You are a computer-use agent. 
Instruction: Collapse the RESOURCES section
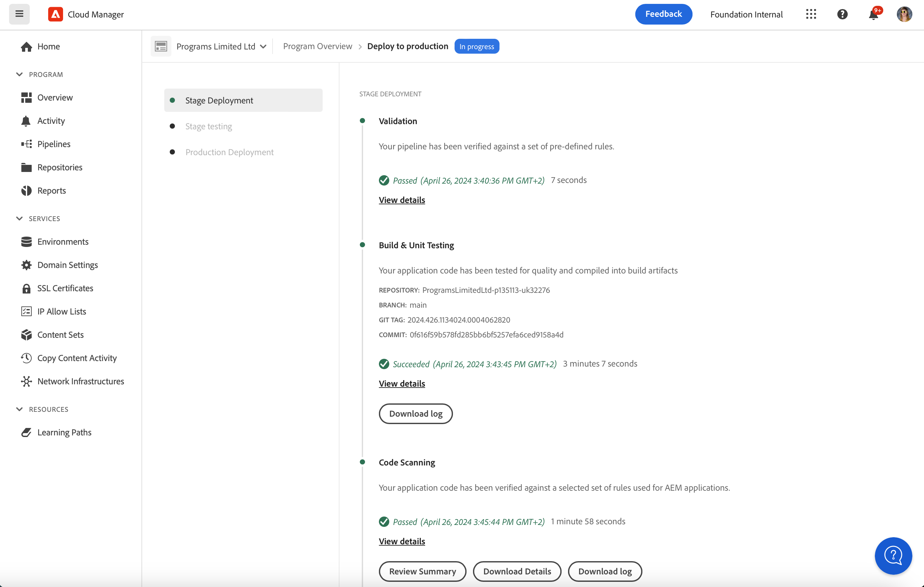[20, 409]
